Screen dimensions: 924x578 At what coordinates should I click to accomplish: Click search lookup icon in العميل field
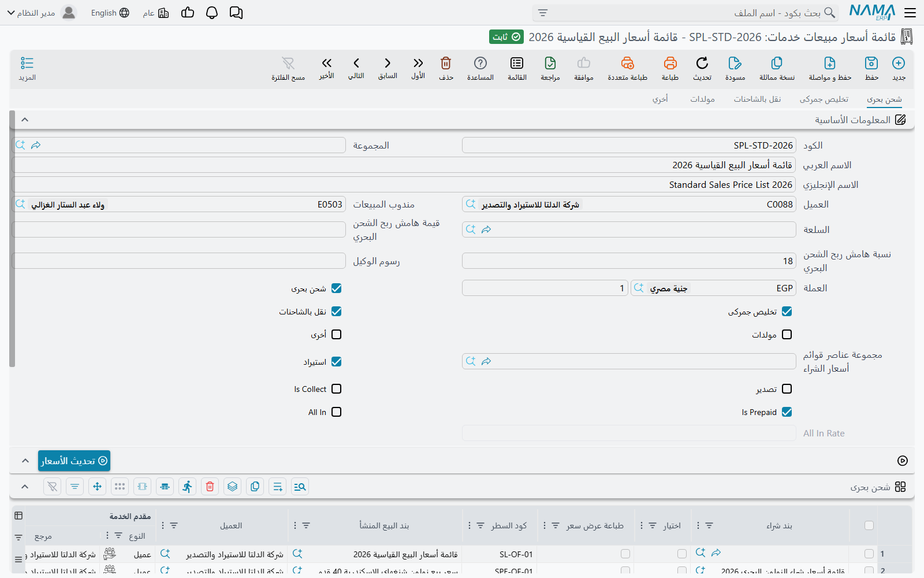[x=471, y=204]
